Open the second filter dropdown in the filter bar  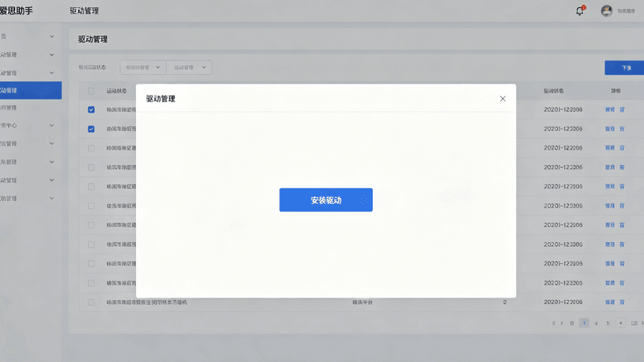[189, 68]
